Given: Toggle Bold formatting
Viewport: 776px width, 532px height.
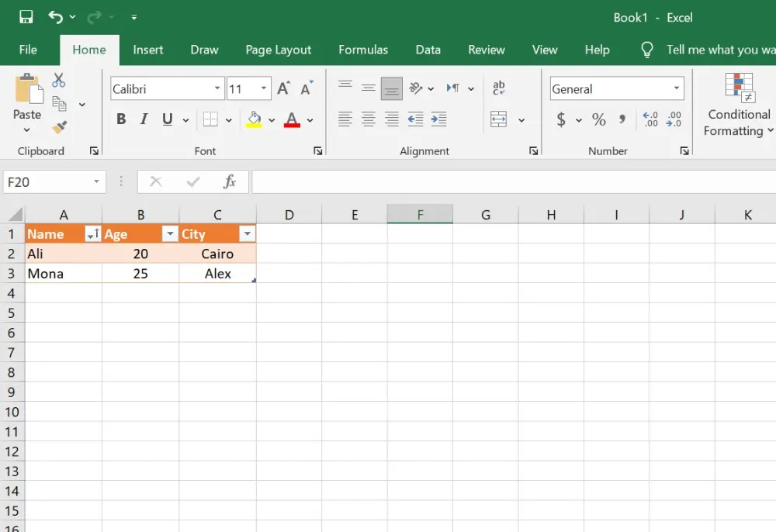Looking at the screenshot, I should tap(121, 119).
